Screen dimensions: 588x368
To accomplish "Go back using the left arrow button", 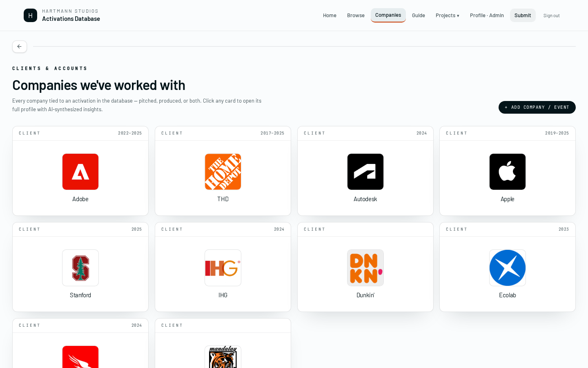I will click(20, 47).
